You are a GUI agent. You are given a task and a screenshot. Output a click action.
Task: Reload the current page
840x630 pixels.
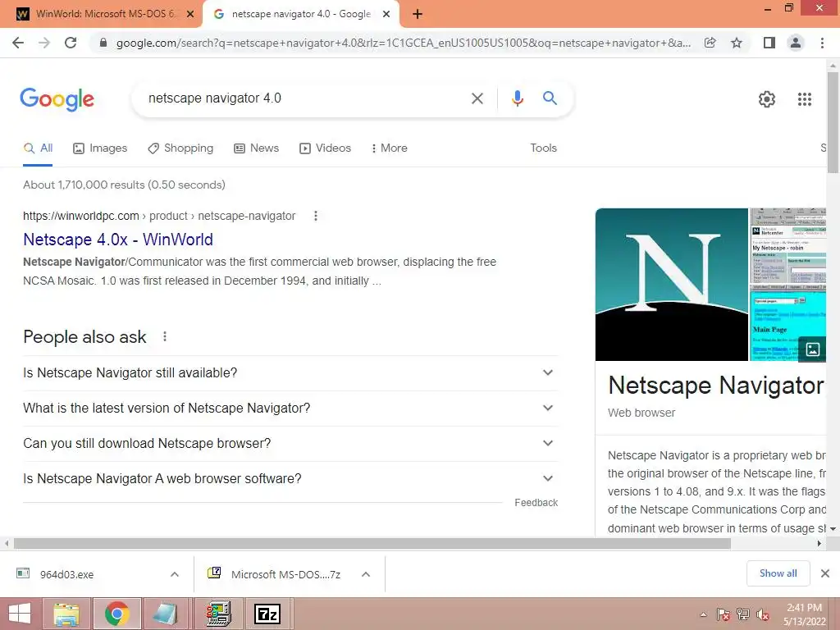71,43
